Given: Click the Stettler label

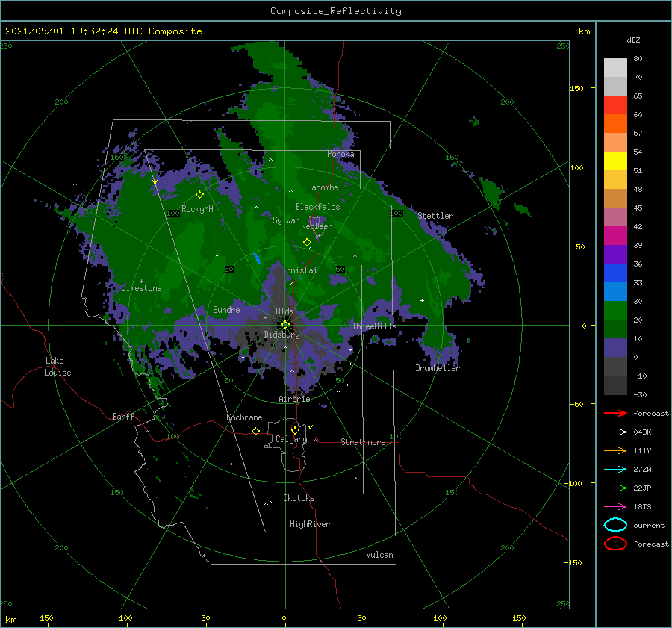Looking at the screenshot, I should (435, 216).
